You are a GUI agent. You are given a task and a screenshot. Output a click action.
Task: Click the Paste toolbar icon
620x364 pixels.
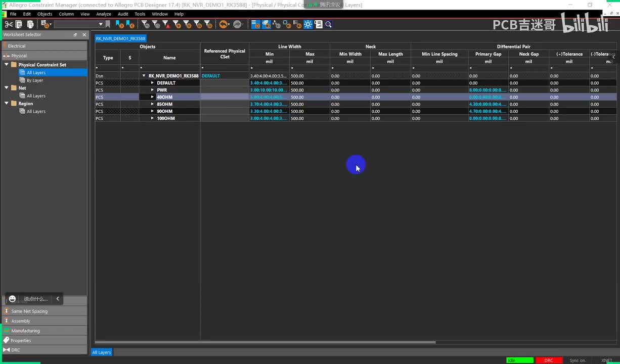(x=30, y=24)
